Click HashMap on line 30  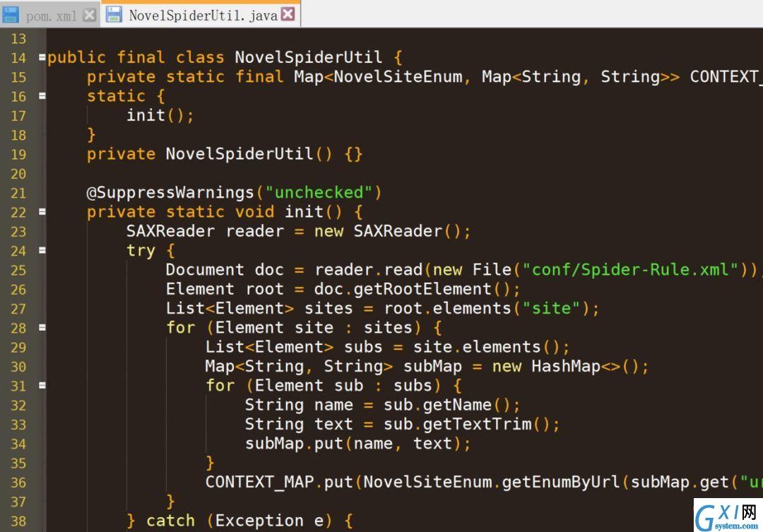(565, 367)
